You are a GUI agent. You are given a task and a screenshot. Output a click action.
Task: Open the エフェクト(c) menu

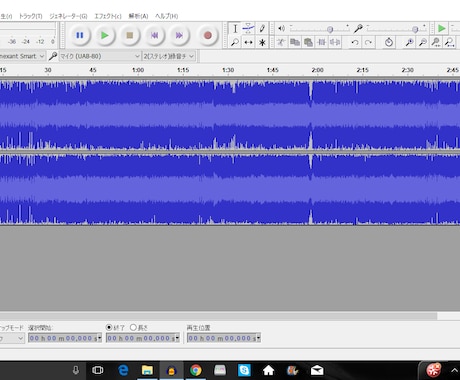click(x=108, y=16)
